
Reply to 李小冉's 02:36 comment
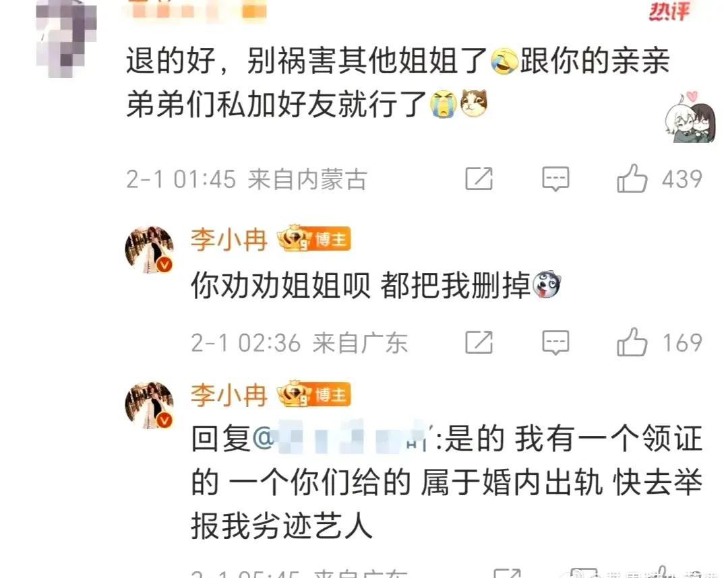555,343
